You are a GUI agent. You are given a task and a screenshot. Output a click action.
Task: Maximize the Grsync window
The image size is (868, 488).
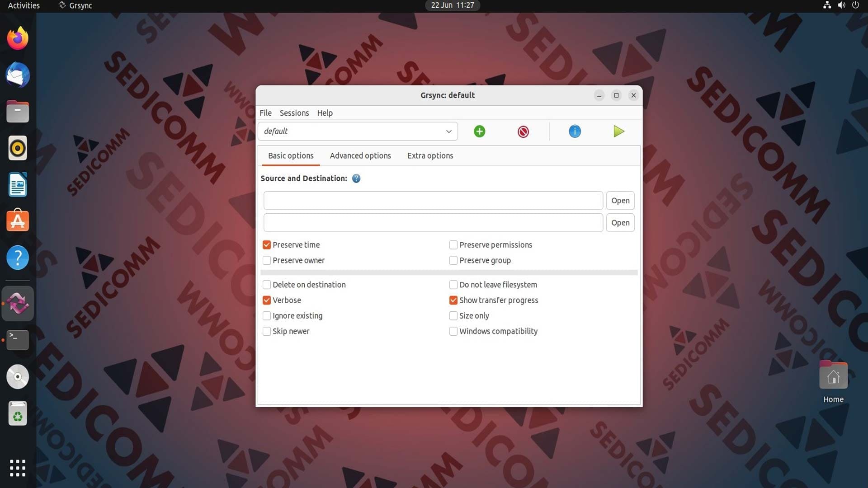point(616,95)
